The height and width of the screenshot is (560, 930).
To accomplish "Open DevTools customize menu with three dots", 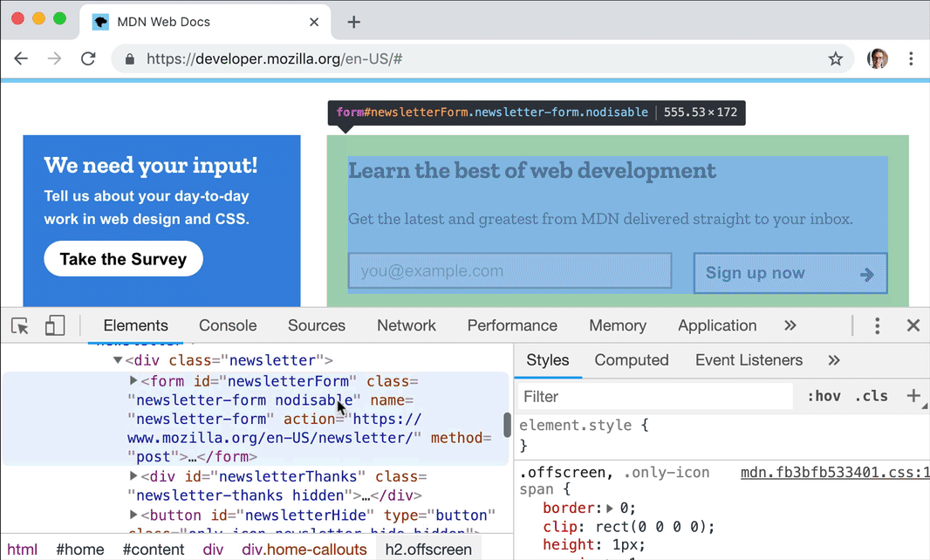I will tap(877, 325).
